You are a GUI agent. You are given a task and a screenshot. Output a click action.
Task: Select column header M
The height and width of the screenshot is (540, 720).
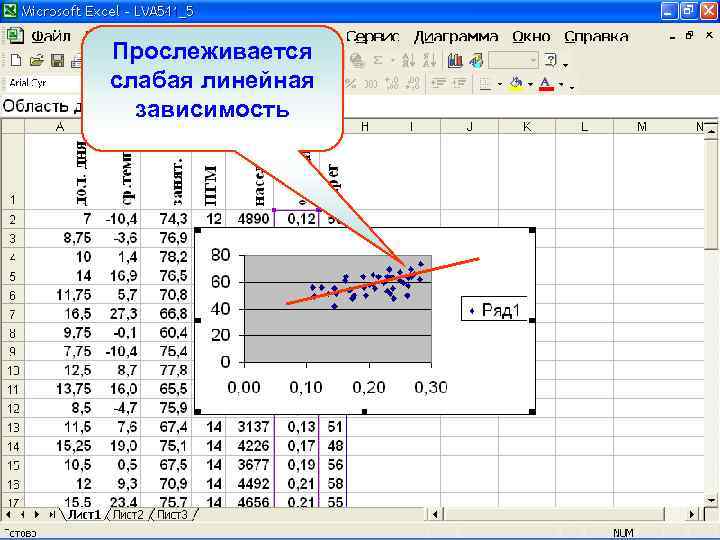(x=642, y=126)
